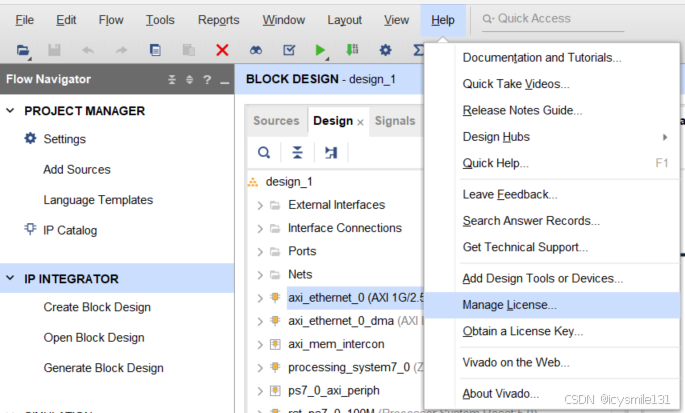Image resolution: width=685 pixels, height=413 pixels.
Task: Close the Design tab with x
Action: pos(360,123)
